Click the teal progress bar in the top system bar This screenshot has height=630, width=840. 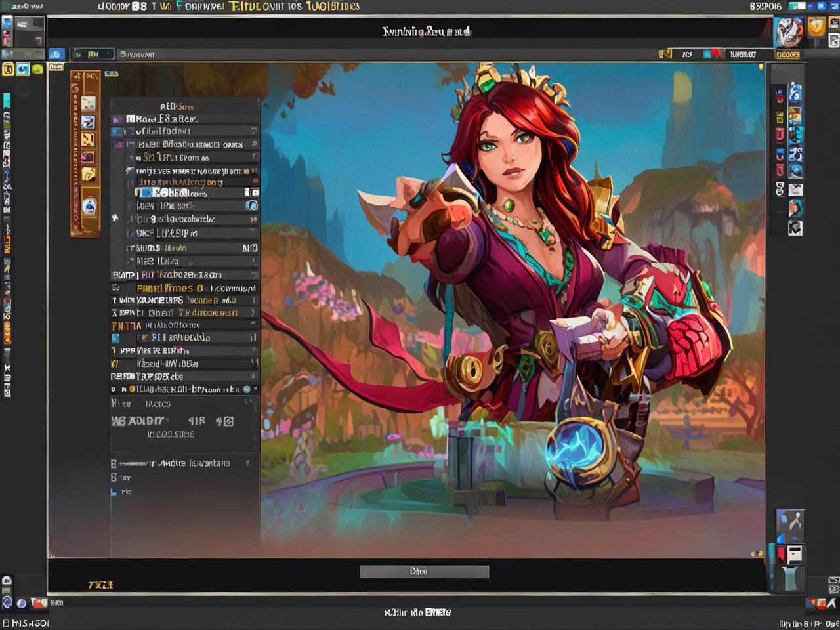(797, 6)
